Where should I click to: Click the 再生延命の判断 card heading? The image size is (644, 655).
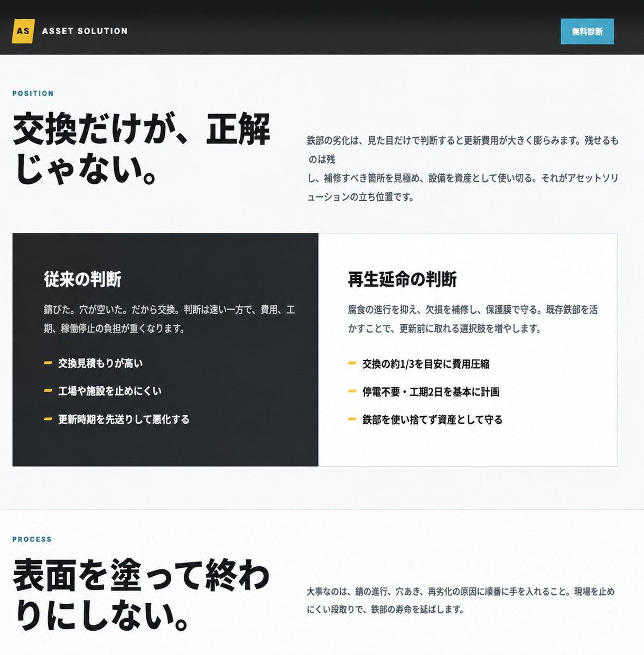click(x=402, y=279)
